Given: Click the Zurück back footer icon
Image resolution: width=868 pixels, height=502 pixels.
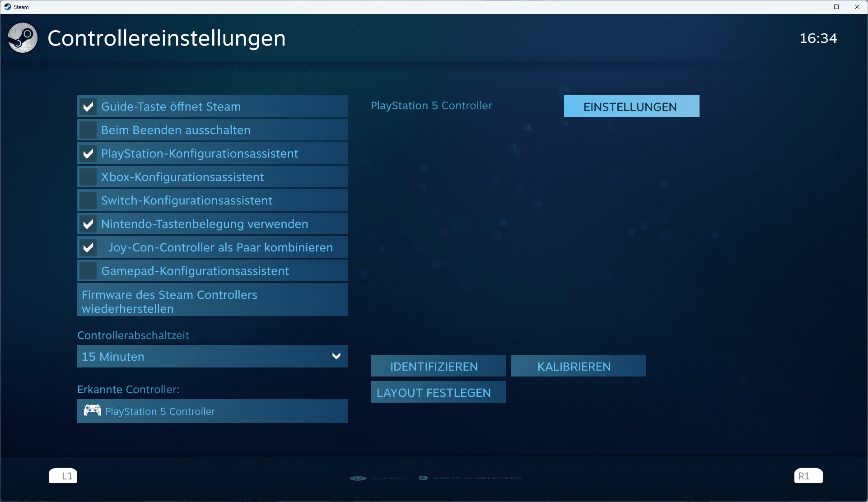Looking at the screenshot, I should 358,478.
